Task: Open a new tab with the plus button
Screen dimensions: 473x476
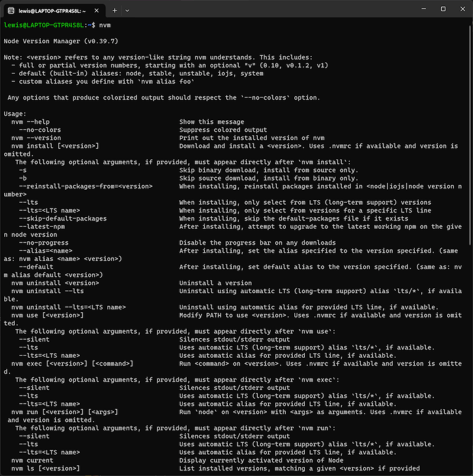Action: click(x=115, y=10)
